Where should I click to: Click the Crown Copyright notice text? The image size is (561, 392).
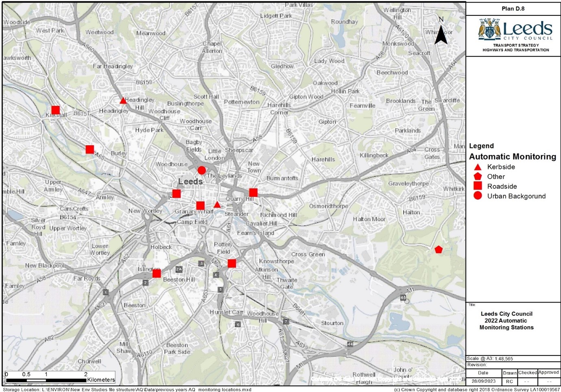coord(477,390)
